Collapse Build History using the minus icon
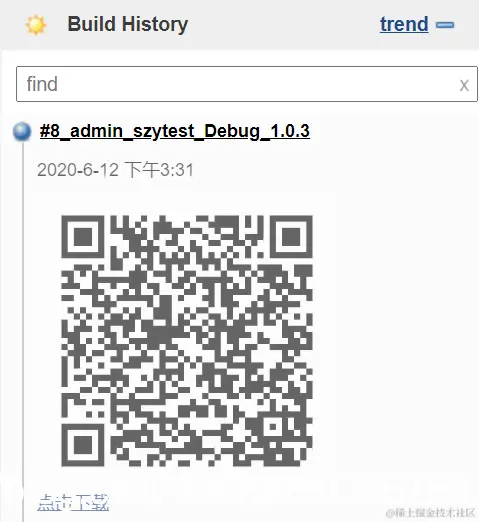 [445, 25]
